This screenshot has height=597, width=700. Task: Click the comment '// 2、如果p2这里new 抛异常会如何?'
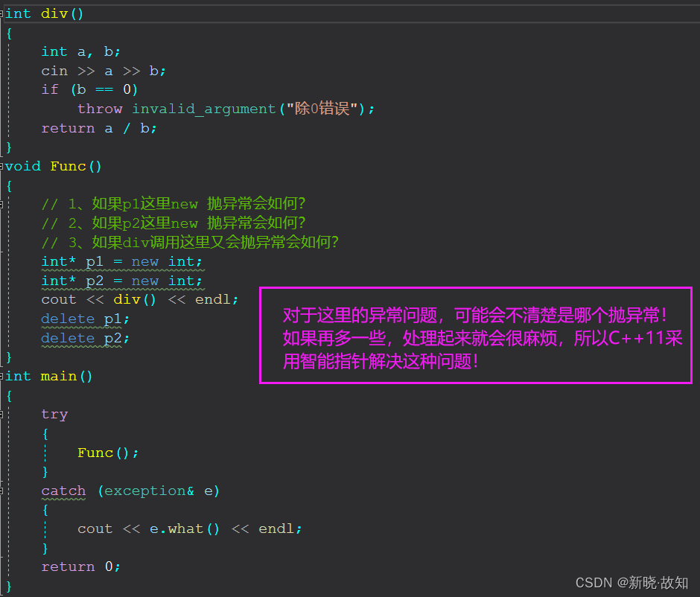(x=174, y=223)
